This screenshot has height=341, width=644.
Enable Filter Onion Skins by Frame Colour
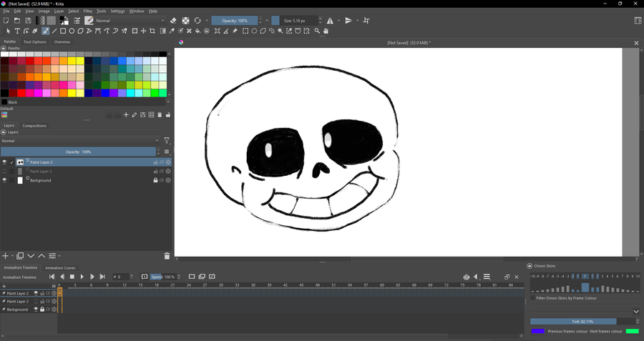coord(532,298)
